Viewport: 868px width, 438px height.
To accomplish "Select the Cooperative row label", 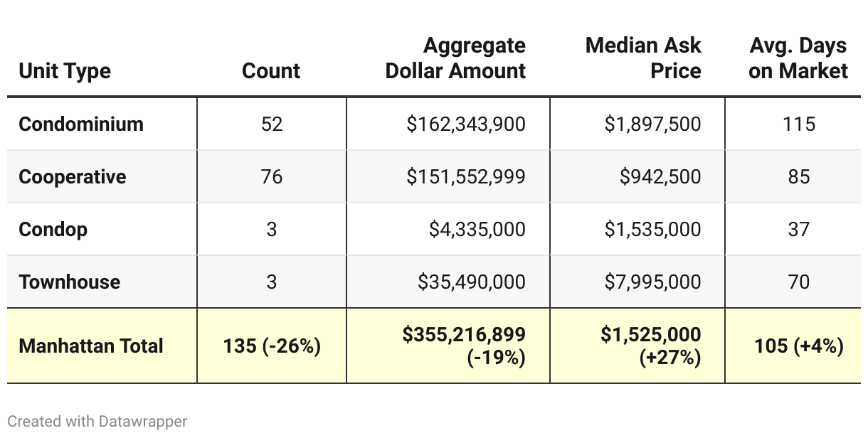I will click(x=73, y=176).
